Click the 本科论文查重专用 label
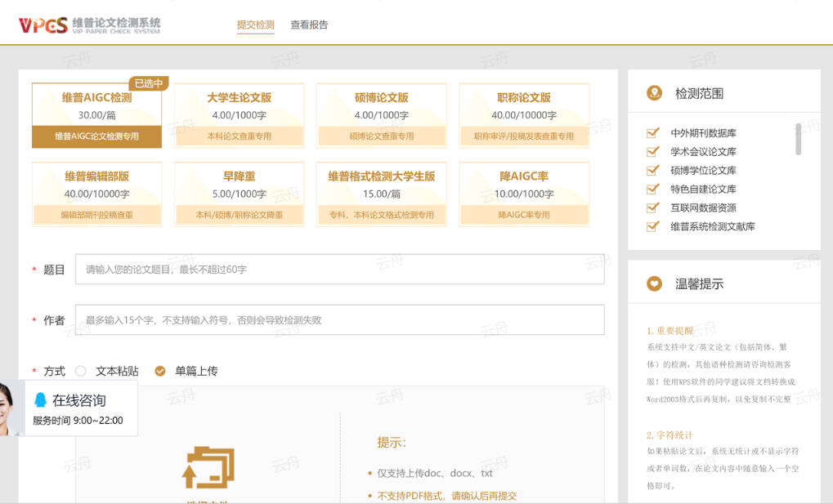The image size is (833, 504). (239, 136)
